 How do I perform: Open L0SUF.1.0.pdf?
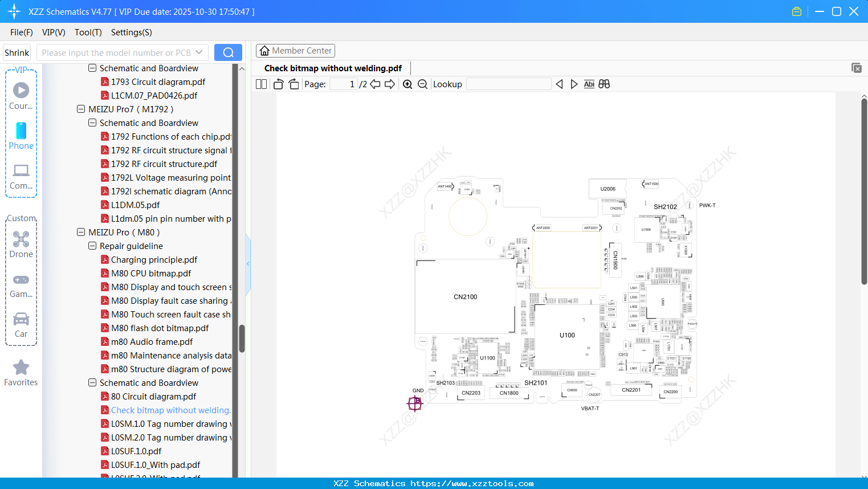point(136,451)
